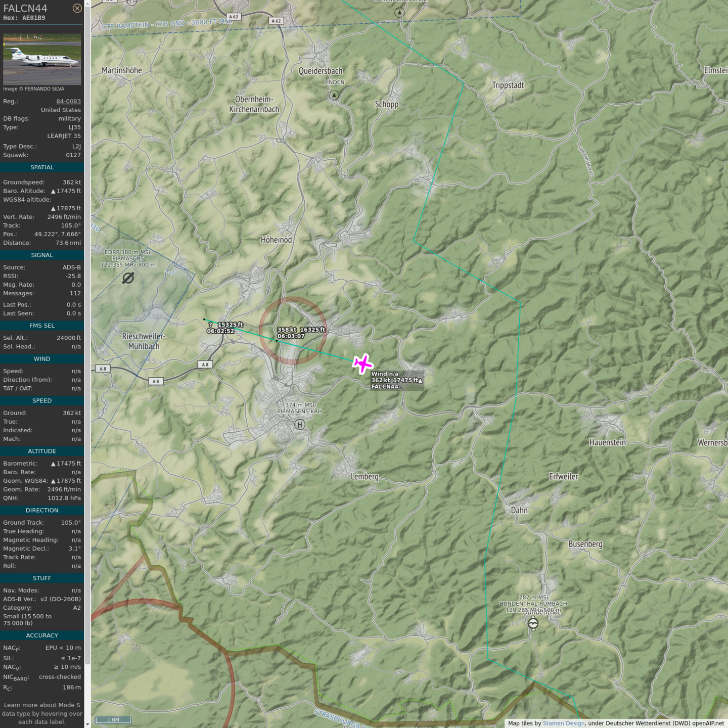Click the sidebar vertical scrollbar track
The image size is (728, 728).
click(87, 354)
